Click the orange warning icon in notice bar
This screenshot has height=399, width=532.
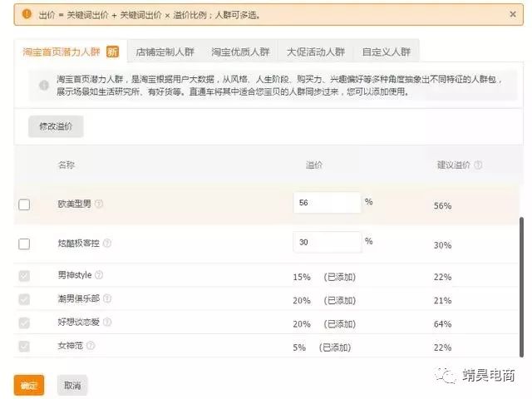click(x=27, y=14)
